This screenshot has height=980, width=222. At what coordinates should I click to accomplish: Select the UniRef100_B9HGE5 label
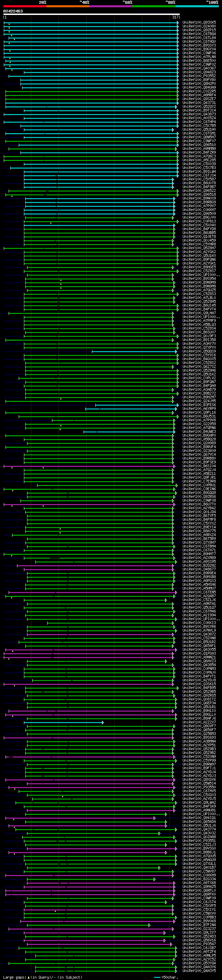coord(199,267)
